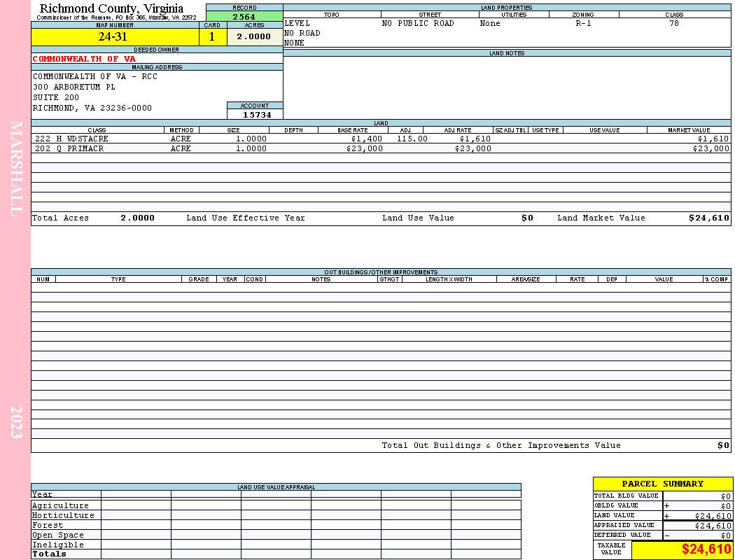735x560 pixels.
Task: Click the Totals row label
Action: (x=49, y=554)
